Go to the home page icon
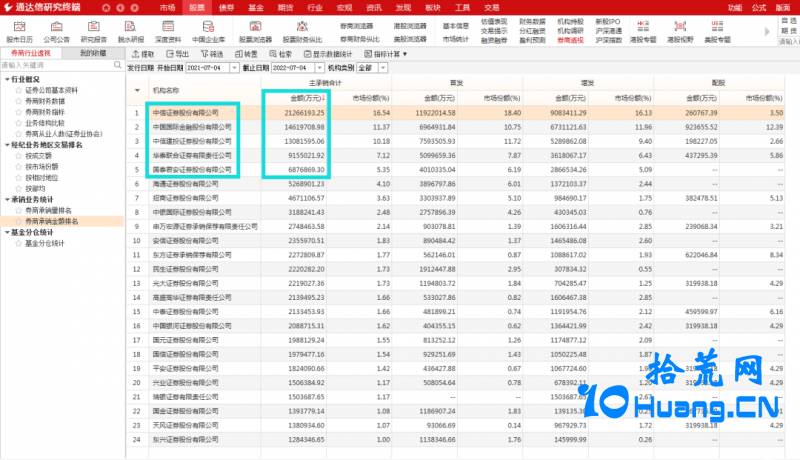800x460 pixels. 106,8
